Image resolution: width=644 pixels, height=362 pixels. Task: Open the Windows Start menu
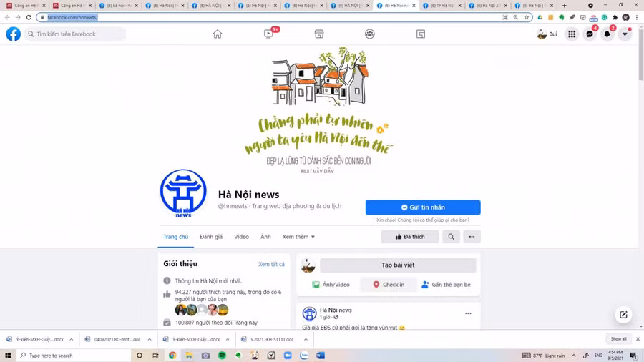(8, 355)
